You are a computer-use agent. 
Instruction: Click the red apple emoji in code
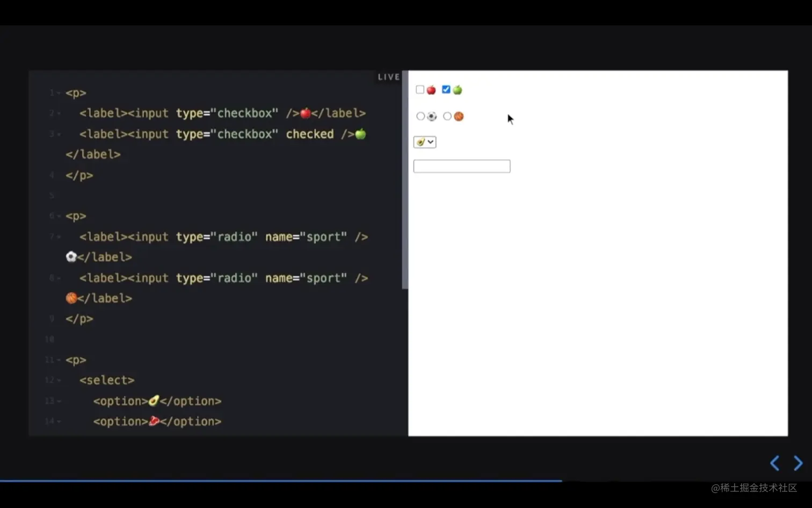point(306,113)
